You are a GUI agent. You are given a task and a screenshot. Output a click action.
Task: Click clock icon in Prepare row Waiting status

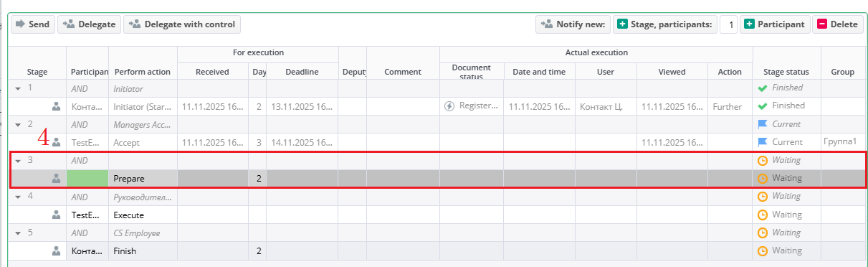pos(763,178)
